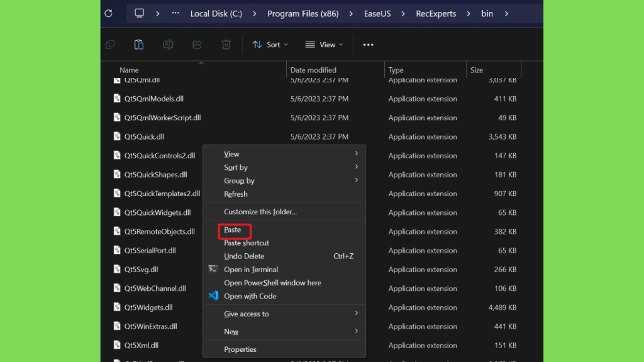Choose Undo Delete in context menu
The height and width of the screenshot is (362, 644).
point(284,256)
